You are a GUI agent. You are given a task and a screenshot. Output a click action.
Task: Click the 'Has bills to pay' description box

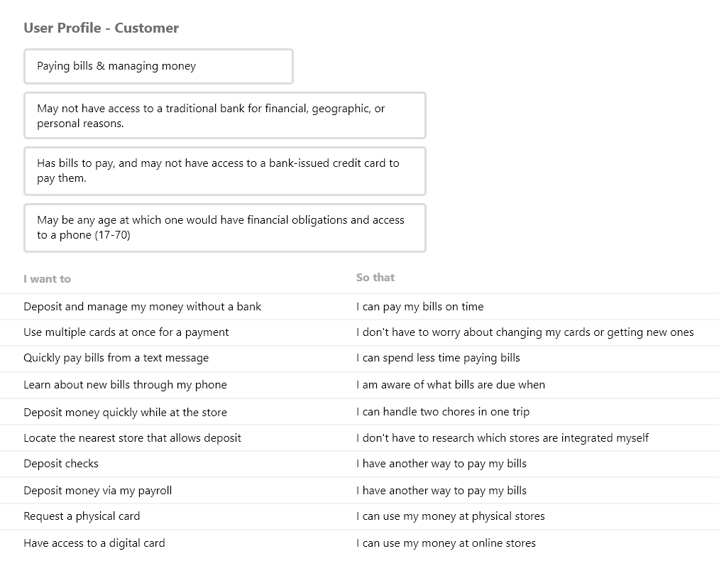[x=225, y=170]
